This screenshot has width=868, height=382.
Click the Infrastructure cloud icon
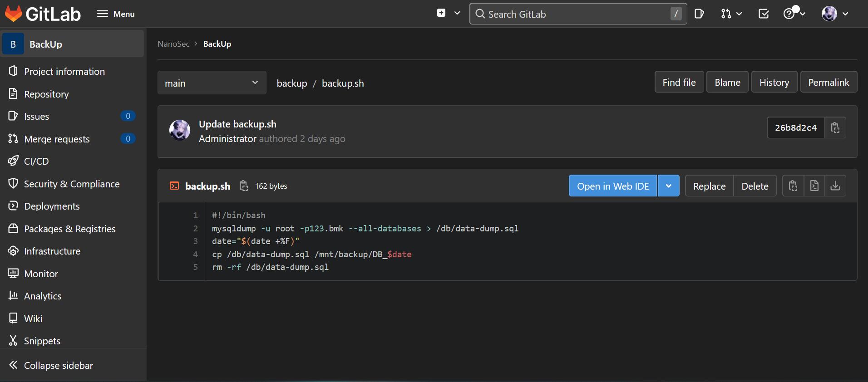(13, 250)
